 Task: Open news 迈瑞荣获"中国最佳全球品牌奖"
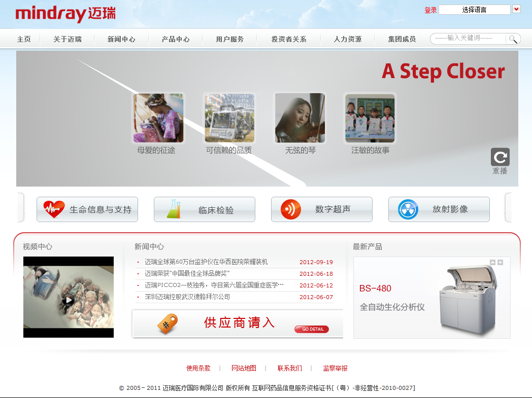pyautogui.click(x=187, y=273)
